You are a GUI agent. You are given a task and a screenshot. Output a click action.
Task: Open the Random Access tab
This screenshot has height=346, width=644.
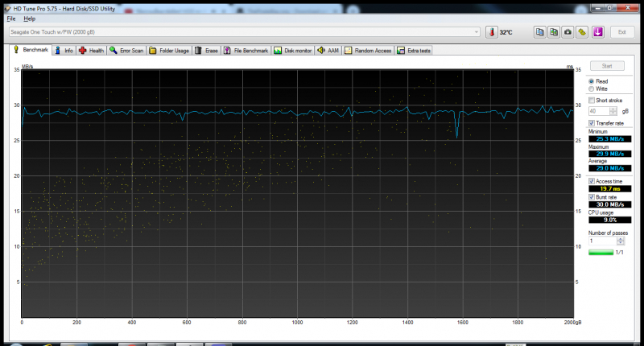[368, 51]
